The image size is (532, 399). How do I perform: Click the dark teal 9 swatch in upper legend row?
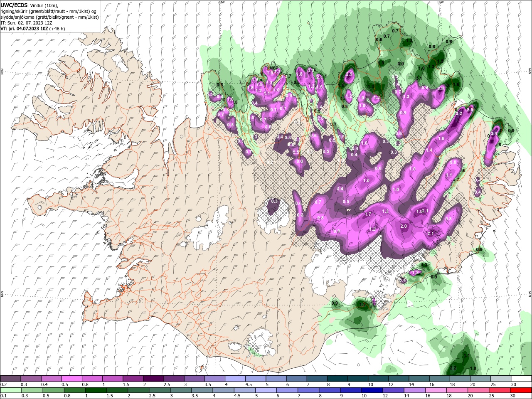[x=358, y=379]
